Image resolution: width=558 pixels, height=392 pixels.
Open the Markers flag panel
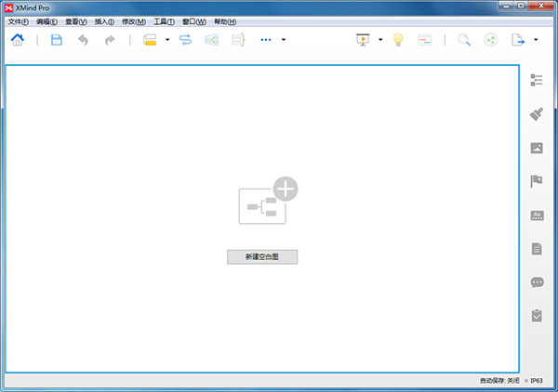coord(537,181)
